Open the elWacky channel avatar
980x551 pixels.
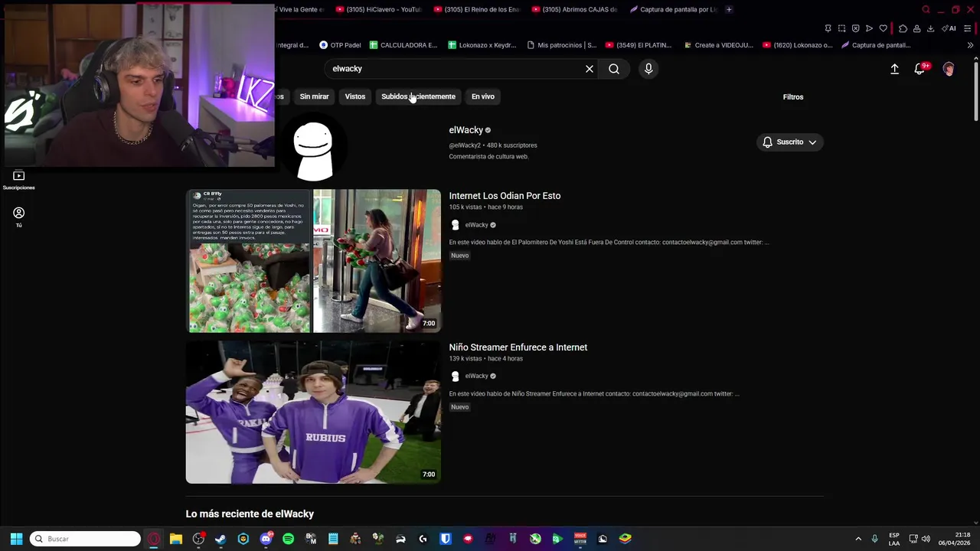point(313,148)
